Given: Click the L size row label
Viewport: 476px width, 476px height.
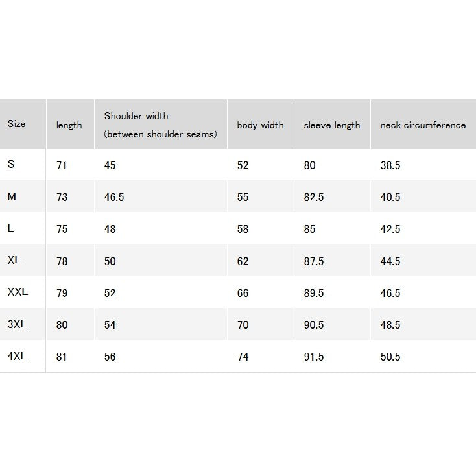Looking at the screenshot, I should pyautogui.click(x=10, y=228).
